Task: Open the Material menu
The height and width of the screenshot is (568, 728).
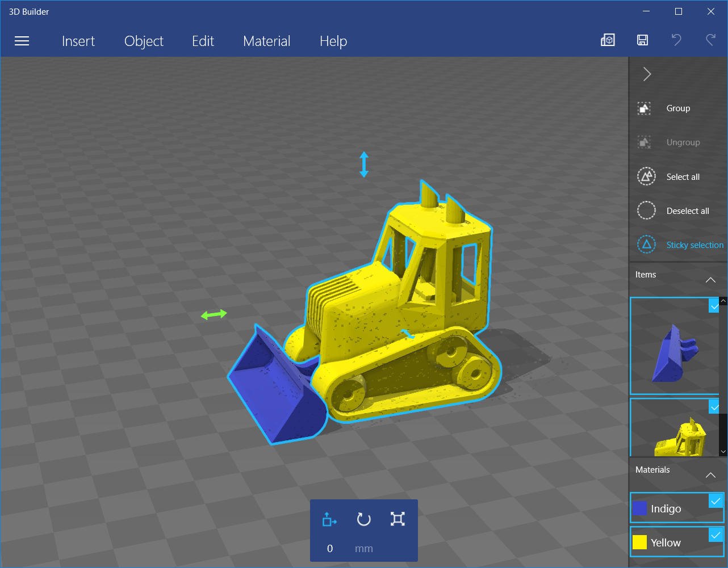Action: [266, 41]
